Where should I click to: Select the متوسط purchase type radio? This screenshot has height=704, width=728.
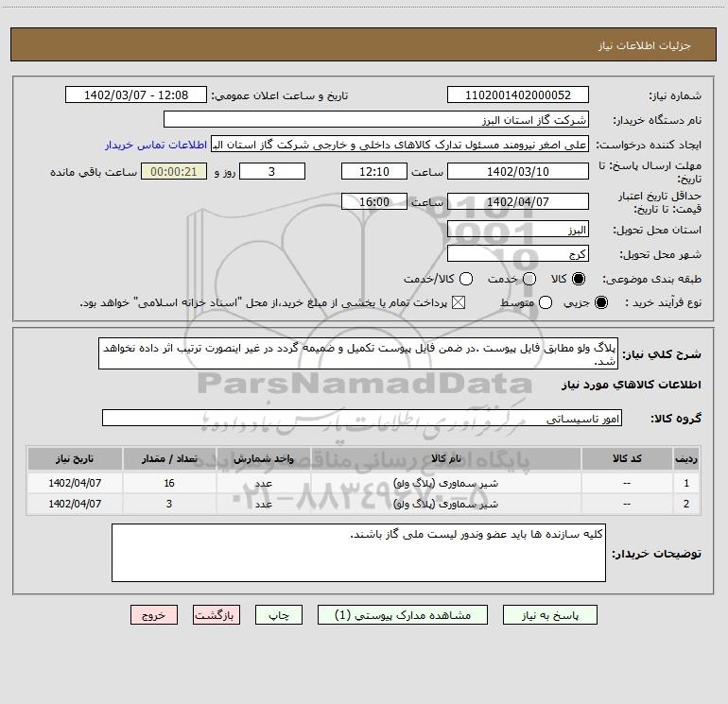[x=546, y=302]
